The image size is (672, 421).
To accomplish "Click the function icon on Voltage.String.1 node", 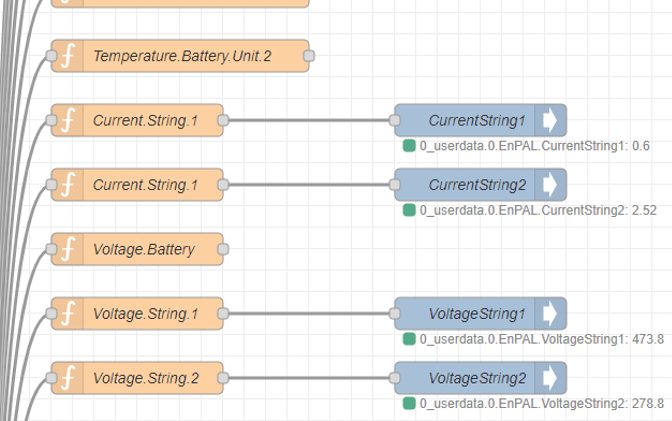I will click(68, 314).
